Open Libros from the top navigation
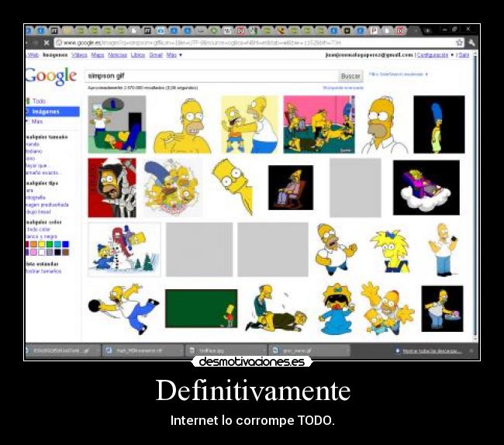The image size is (504, 445). (138, 55)
